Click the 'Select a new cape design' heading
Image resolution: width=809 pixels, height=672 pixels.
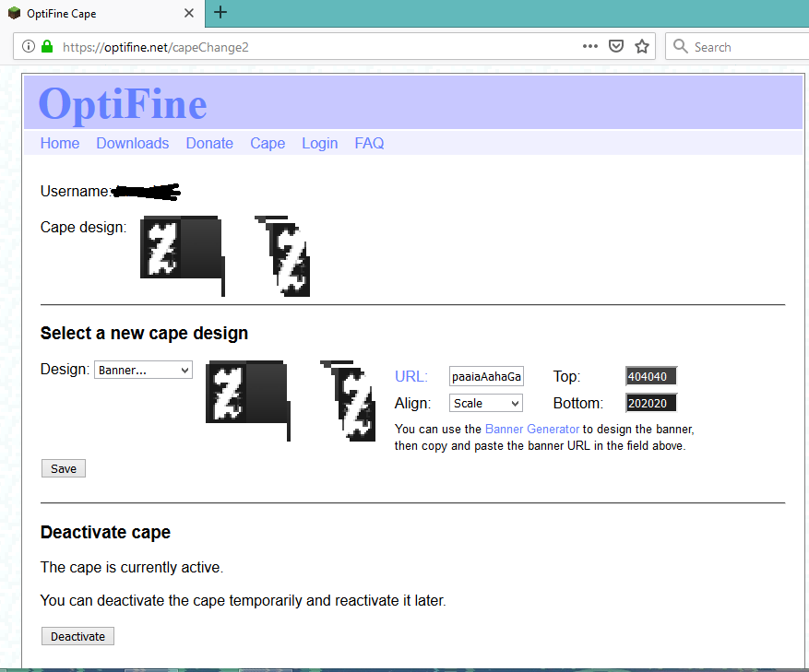point(145,333)
